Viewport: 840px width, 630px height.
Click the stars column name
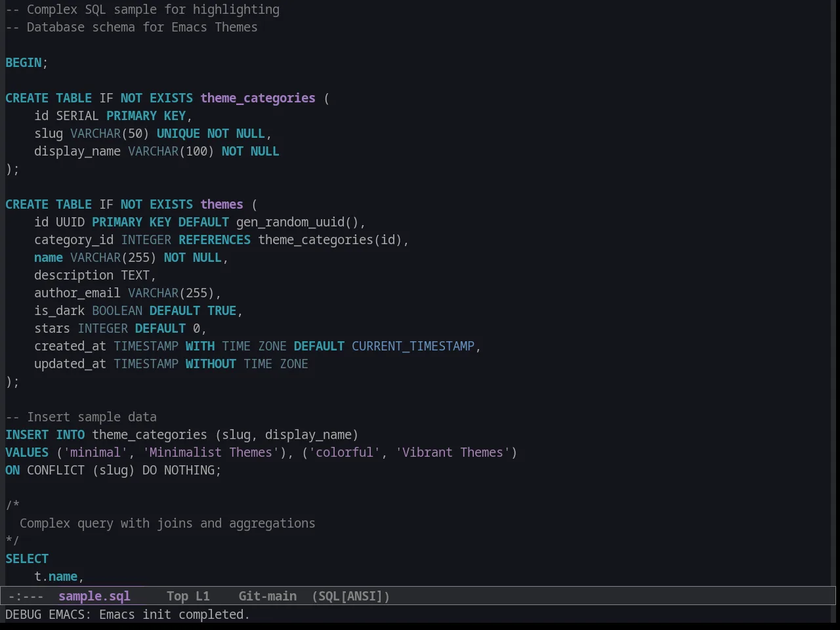[52, 328]
